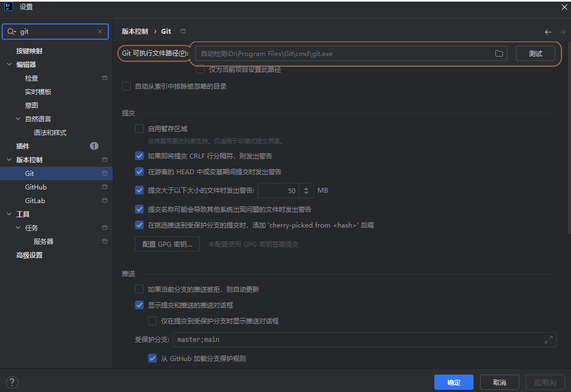571x392 pixels.
Task: Click the plugins update badge
Action: pyautogui.click(x=94, y=146)
